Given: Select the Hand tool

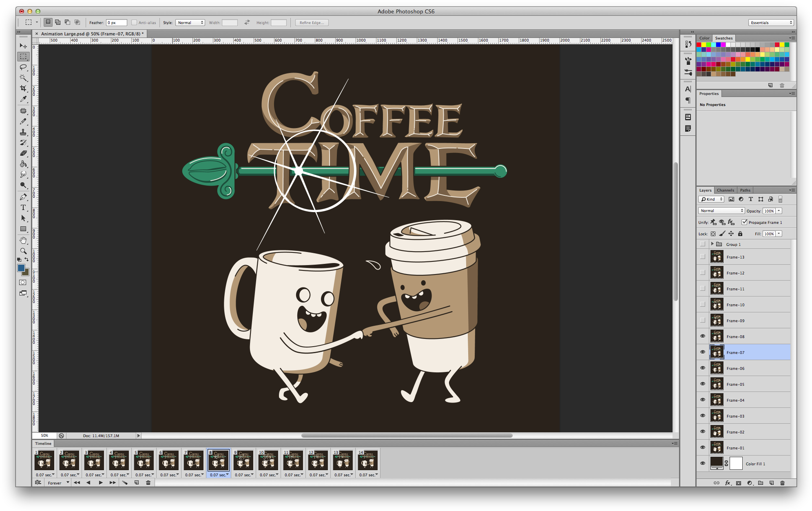Looking at the screenshot, I should [x=23, y=240].
